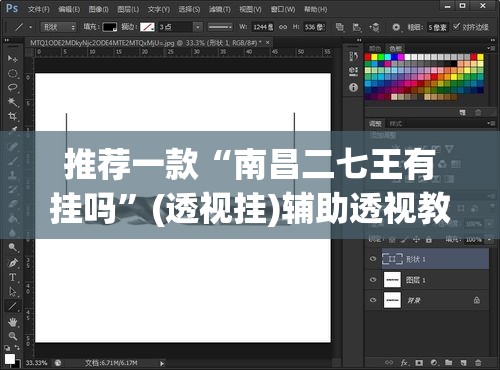Select the Elliptical Marquee tool
This screenshot has height=370, width=500.
(x=12, y=73)
